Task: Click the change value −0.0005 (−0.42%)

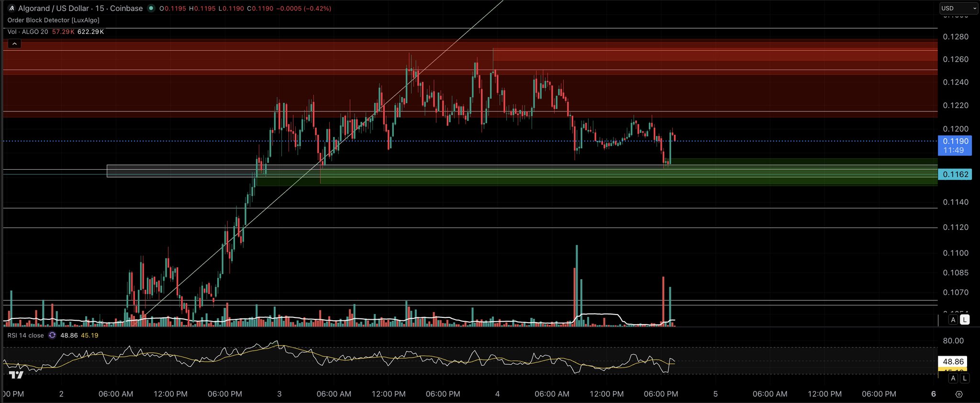Action: [x=304, y=9]
